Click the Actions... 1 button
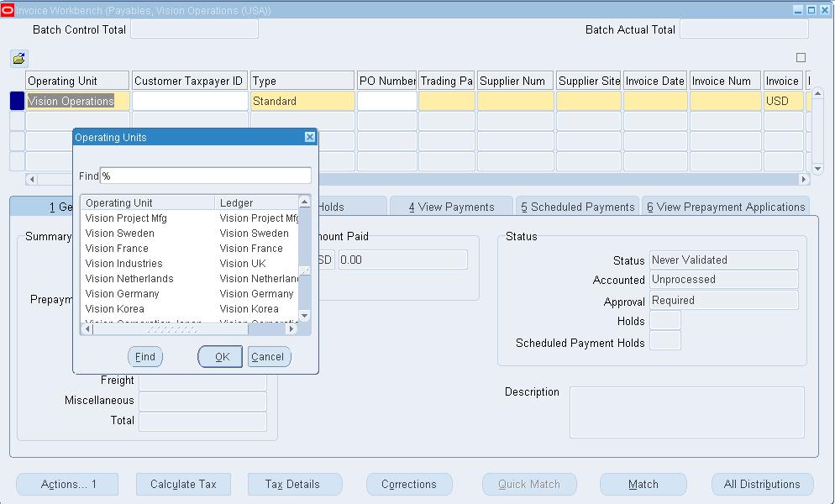The width and height of the screenshot is (835, 504). click(x=66, y=484)
